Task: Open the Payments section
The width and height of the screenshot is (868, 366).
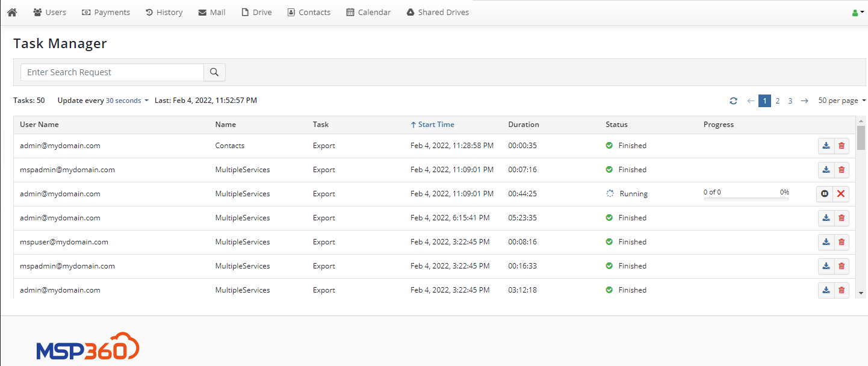Action: (x=106, y=12)
